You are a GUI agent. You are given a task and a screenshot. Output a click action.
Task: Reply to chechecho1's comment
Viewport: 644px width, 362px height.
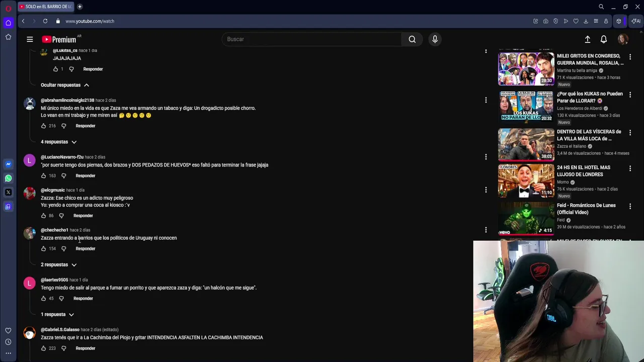coord(86,248)
